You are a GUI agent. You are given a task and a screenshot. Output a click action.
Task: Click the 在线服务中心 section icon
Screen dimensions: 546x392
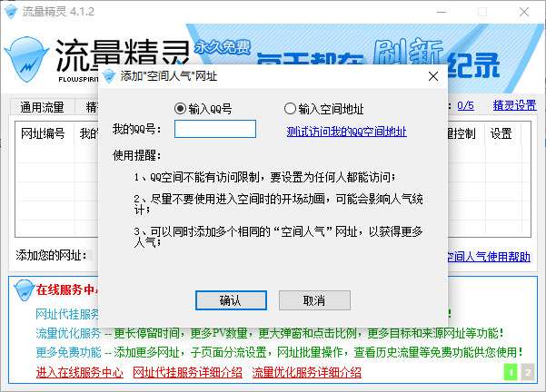(x=24, y=289)
